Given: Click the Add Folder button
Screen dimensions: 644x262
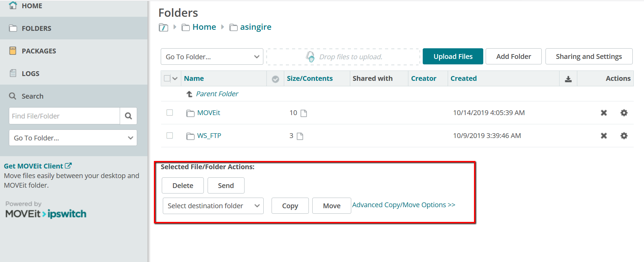Looking at the screenshot, I should 514,56.
